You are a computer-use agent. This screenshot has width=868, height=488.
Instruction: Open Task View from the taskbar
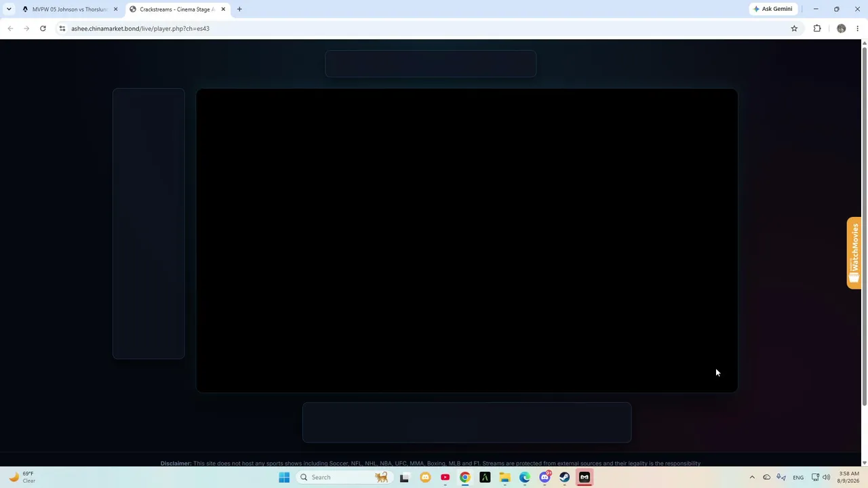point(404,477)
